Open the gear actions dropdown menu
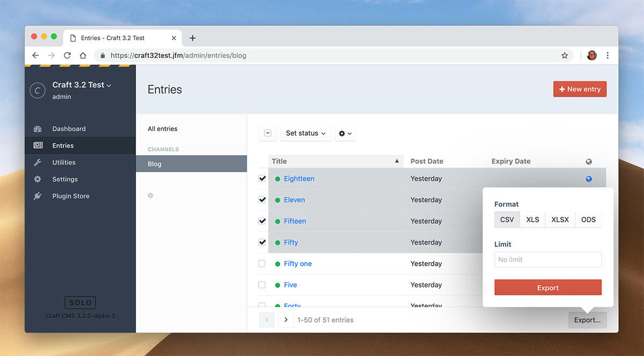Viewport: 644px width, 356px height. tap(345, 133)
